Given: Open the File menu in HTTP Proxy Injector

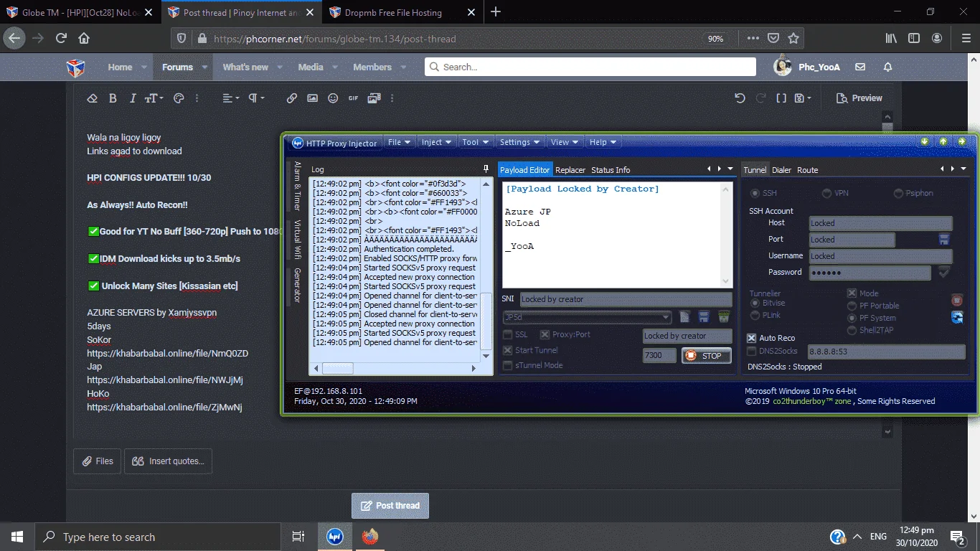Looking at the screenshot, I should tap(399, 142).
